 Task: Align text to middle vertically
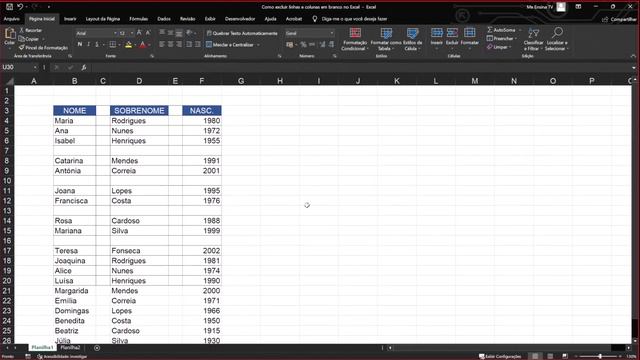171,33
